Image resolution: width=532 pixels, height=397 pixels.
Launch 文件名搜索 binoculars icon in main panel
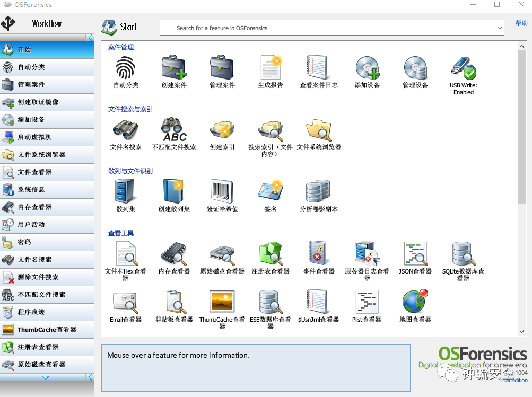[126, 129]
